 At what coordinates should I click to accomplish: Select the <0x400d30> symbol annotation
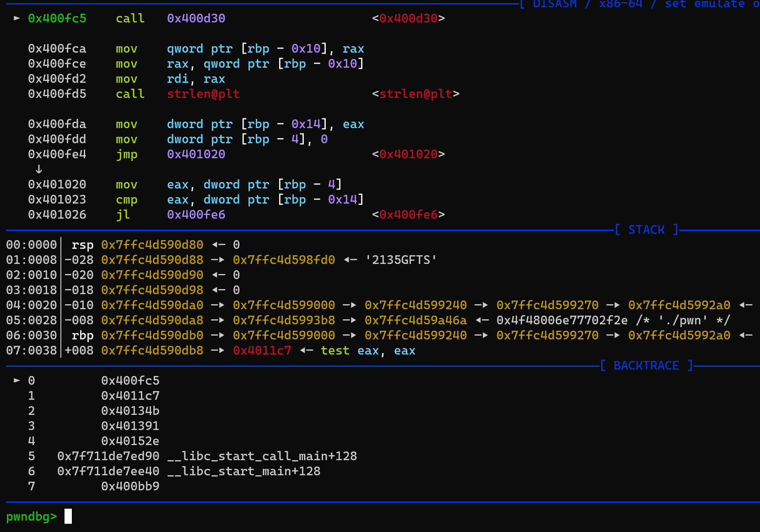[x=409, y=18]
